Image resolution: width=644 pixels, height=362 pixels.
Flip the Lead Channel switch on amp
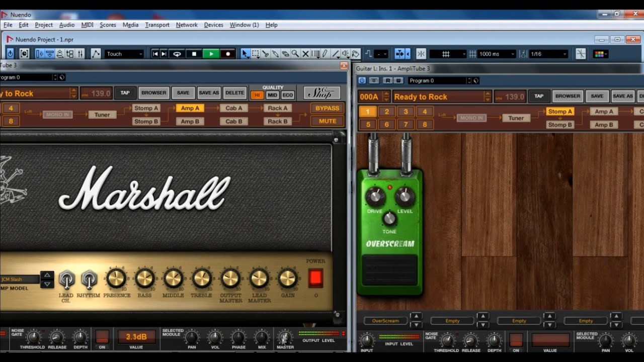[66, 279]
